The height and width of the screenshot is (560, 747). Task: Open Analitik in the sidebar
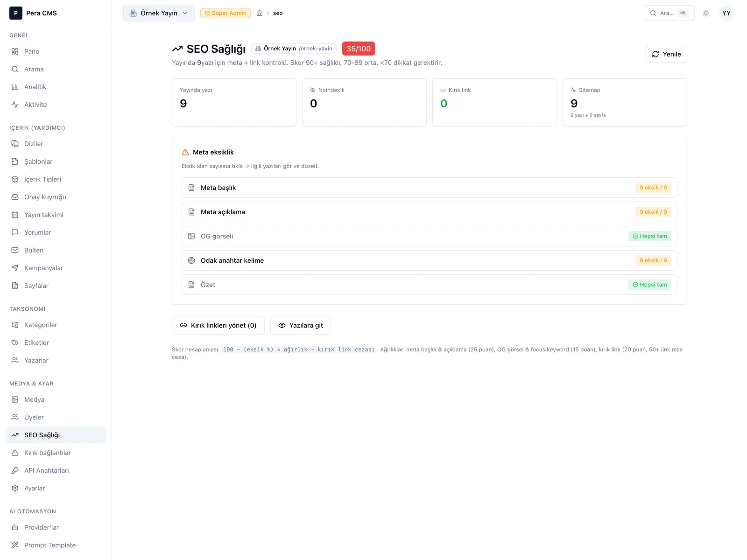click(56, 87)
